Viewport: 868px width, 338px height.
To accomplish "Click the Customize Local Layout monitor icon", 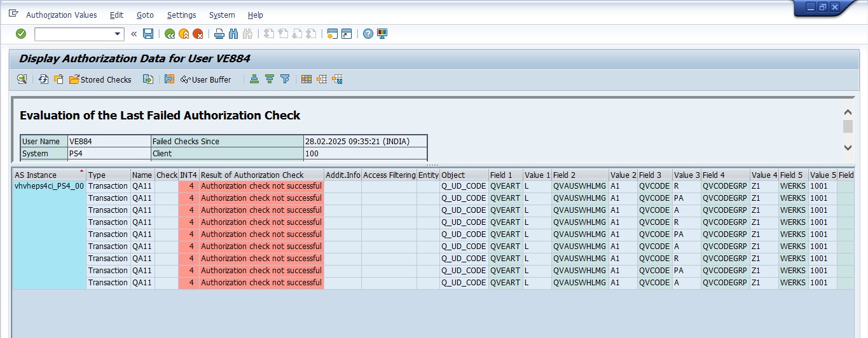I will [382, 34].
